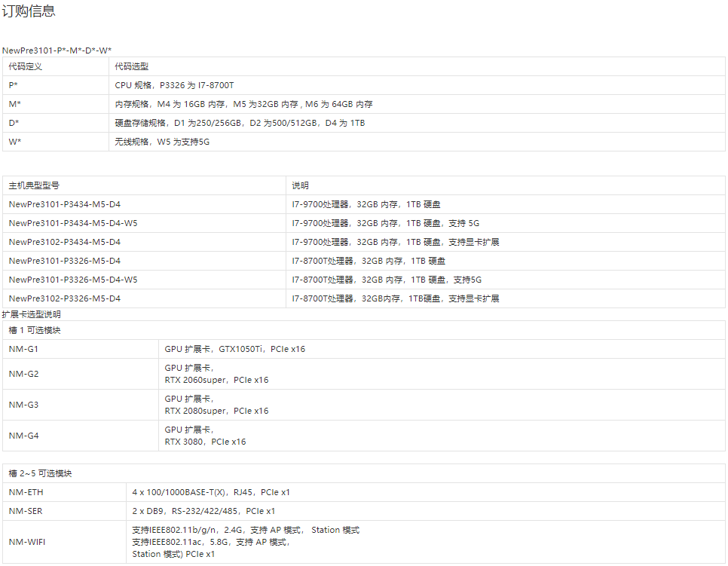
Task: Click description of NewPre3102-P3326-M5-D4 model
Action: 396,298
